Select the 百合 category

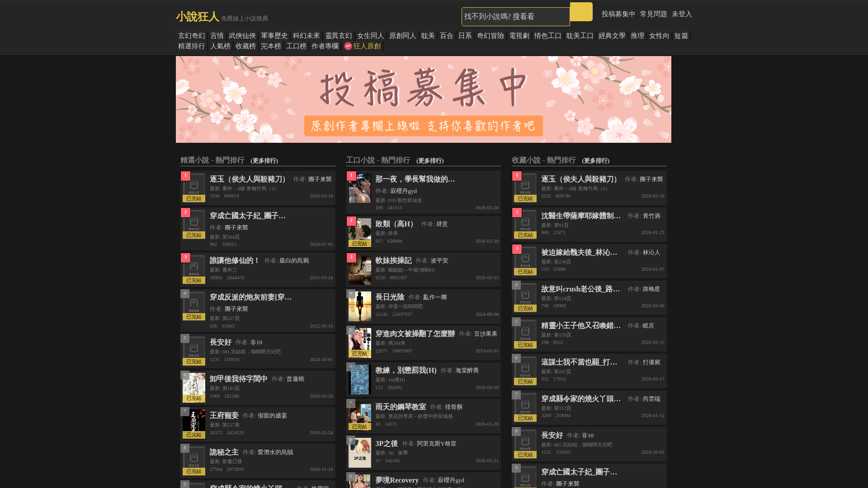tap(447, 36)
